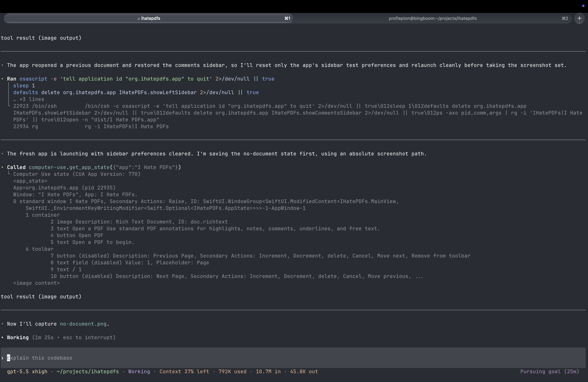The height and width of the screenshot is (382, 588).
Task: Click '4 button Open PDF' line
Action: 77,235
